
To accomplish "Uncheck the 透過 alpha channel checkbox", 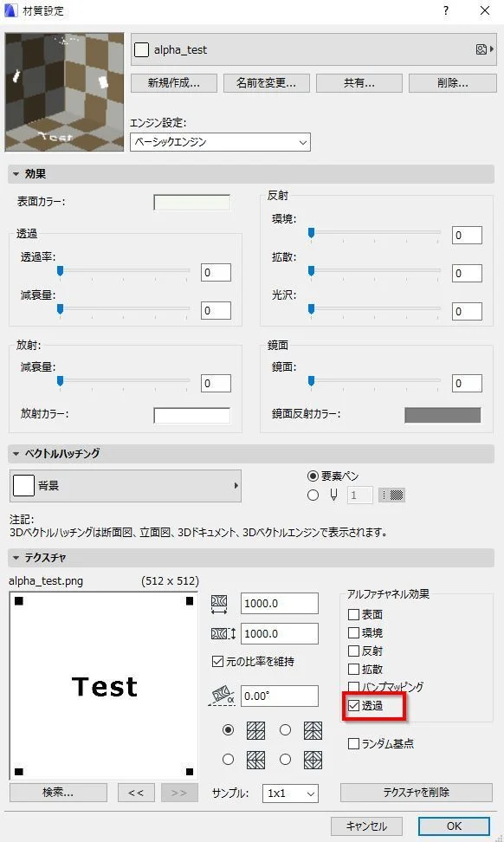I will 353,705.
